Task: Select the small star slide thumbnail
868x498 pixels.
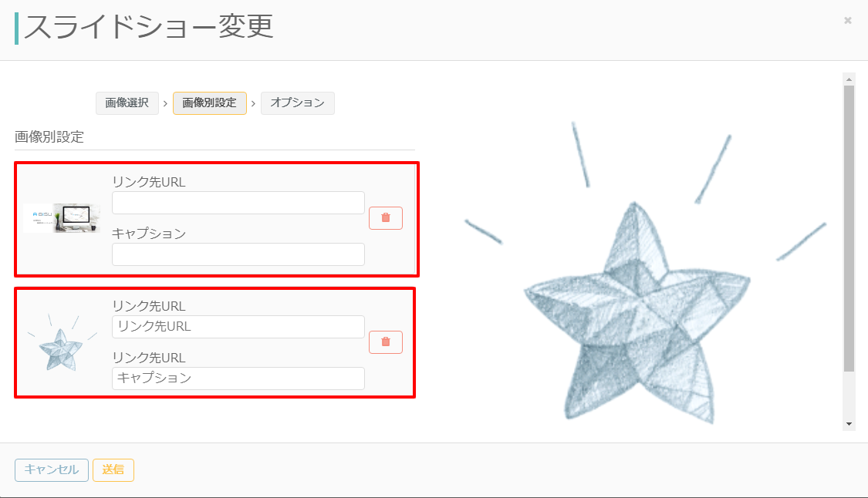Action: (x=62, y=342)
